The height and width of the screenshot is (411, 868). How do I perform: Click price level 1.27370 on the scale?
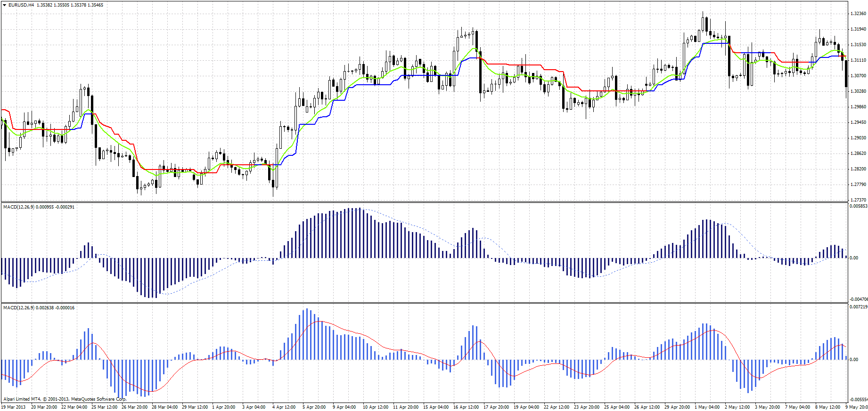click(x=859, y=200)
